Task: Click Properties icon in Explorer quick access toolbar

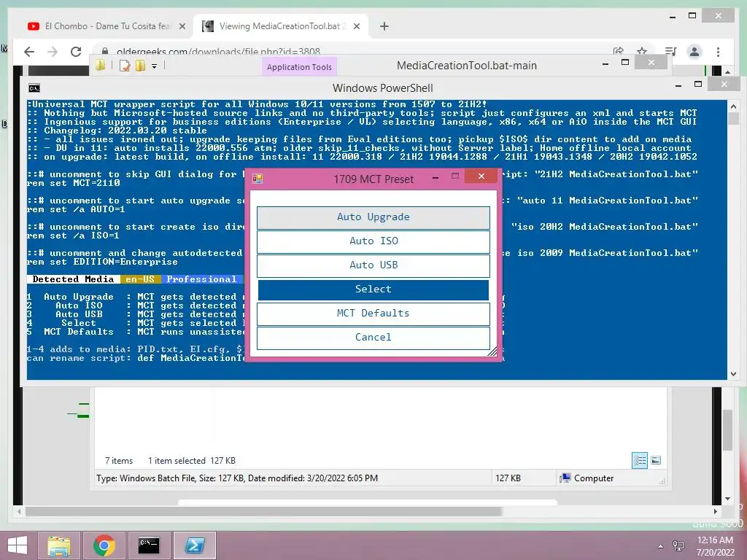Action: [x=125, y=66]
